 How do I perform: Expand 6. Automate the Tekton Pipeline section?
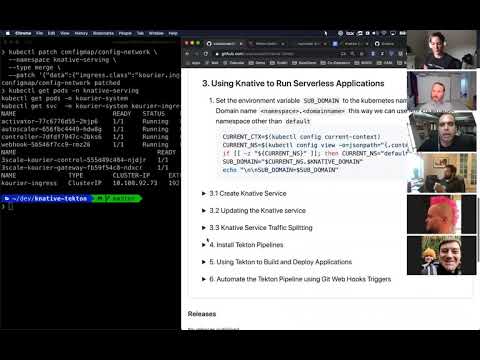pyautogui.click(x=297, y=279)
